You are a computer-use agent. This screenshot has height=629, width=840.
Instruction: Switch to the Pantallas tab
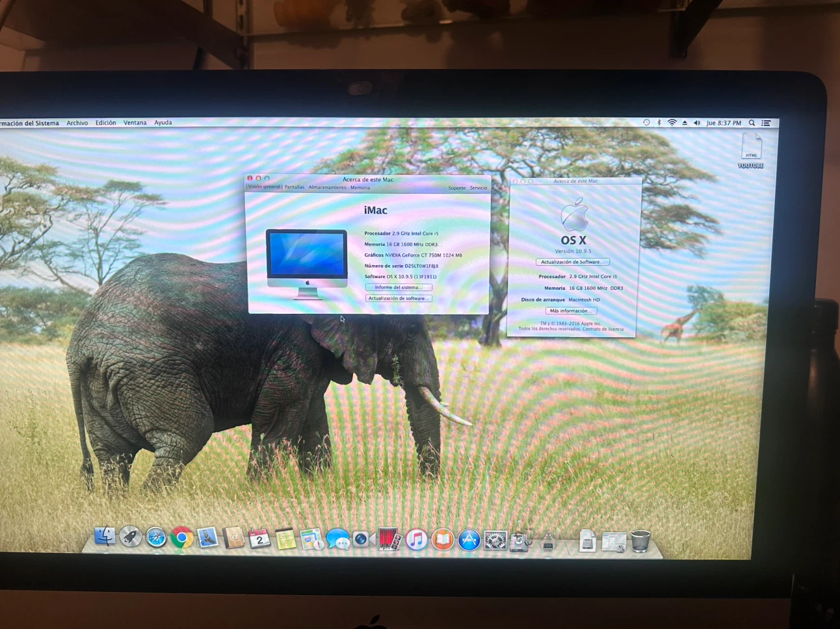pyautogui.click(x=295, y=187)
